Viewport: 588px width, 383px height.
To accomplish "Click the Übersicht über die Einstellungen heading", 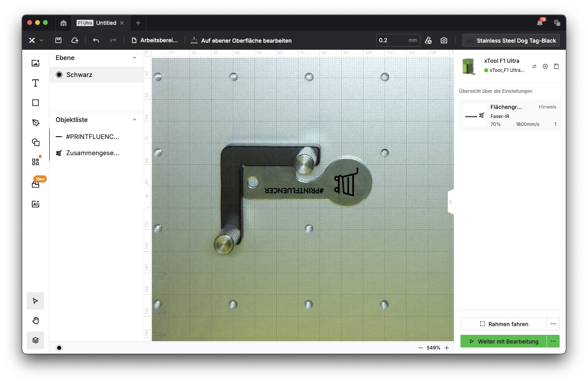I will point(496,91).
